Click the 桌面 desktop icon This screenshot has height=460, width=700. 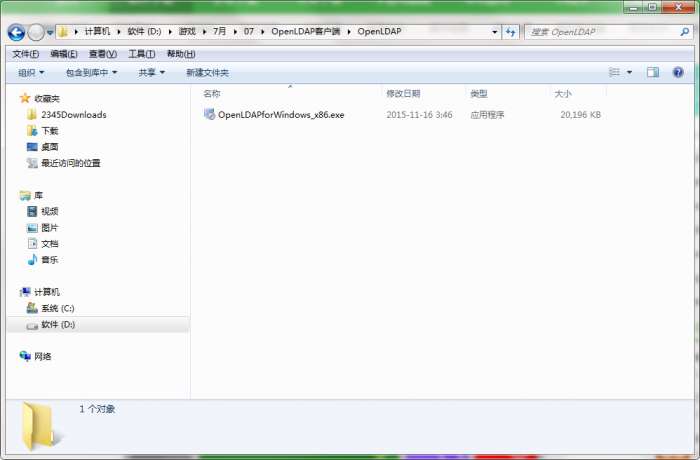point(32,147)
